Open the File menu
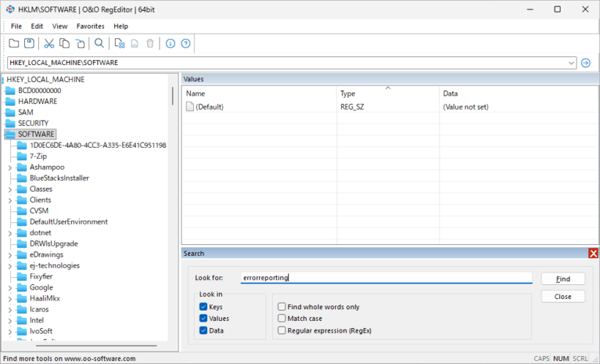Image resolution: width=600 pixels, height=364 pixels. click(x=16, y=26)
